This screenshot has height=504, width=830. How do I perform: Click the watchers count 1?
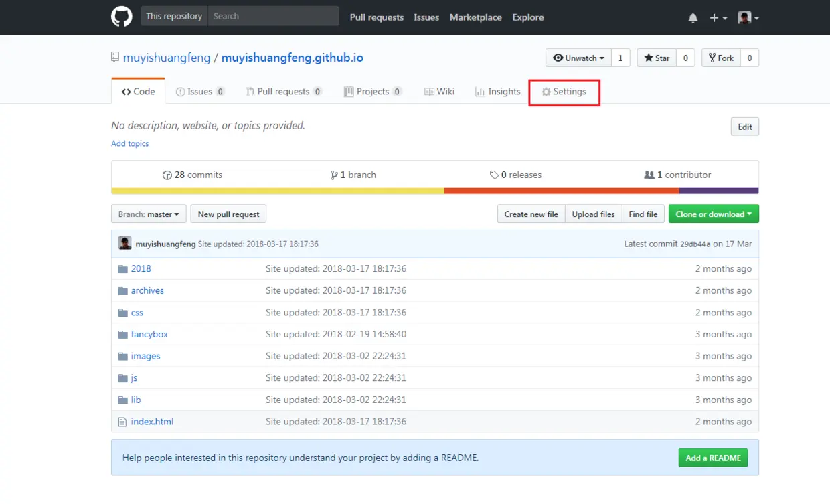coord(620,58)
